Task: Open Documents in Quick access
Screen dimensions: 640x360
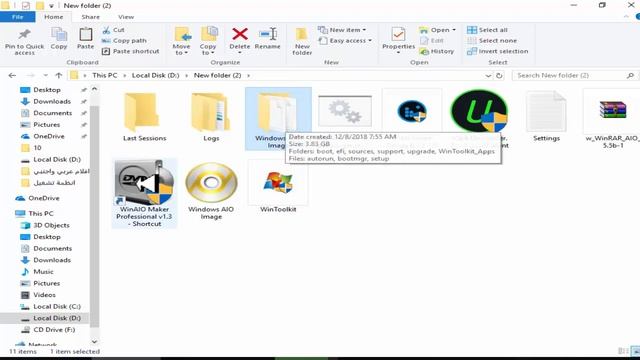Action: point(52,113)
